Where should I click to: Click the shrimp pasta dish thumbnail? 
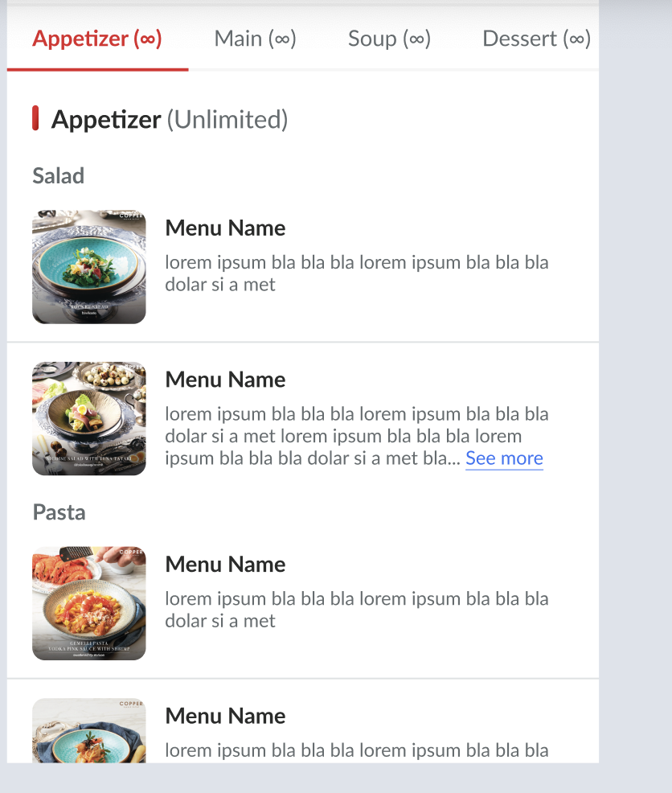click(x=89, y=603)
